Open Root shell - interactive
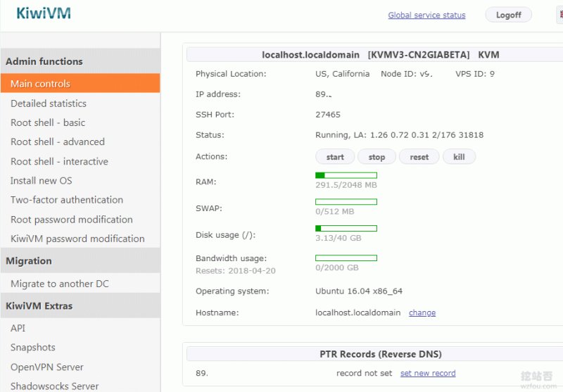This screenshot has height=392, width=563. pos(59,162)
